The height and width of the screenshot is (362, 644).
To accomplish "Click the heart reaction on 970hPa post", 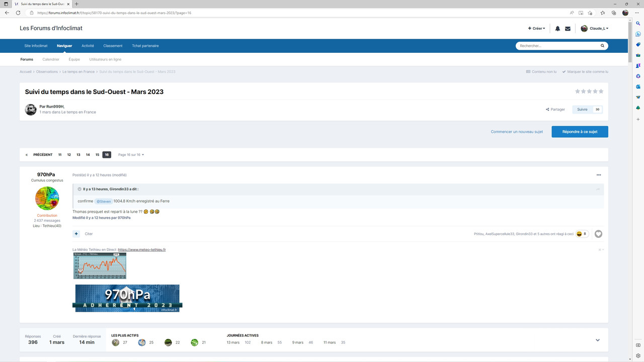I will 598,234.
